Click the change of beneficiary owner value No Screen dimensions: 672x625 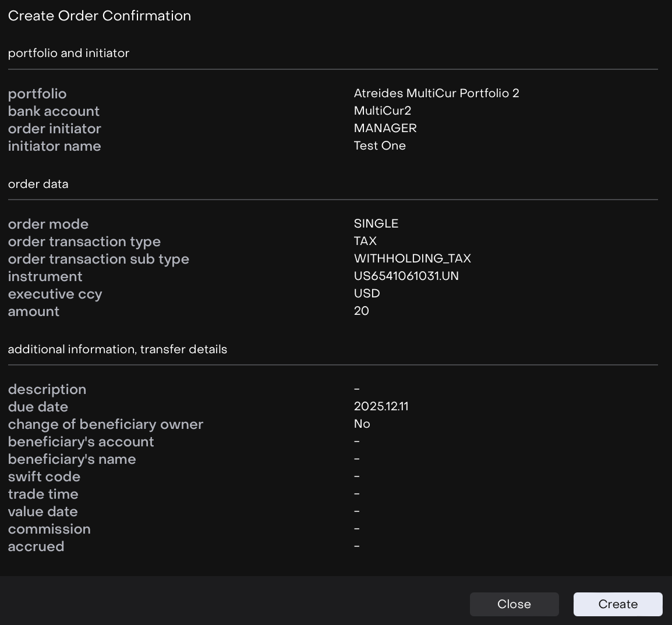coord(362,424)
